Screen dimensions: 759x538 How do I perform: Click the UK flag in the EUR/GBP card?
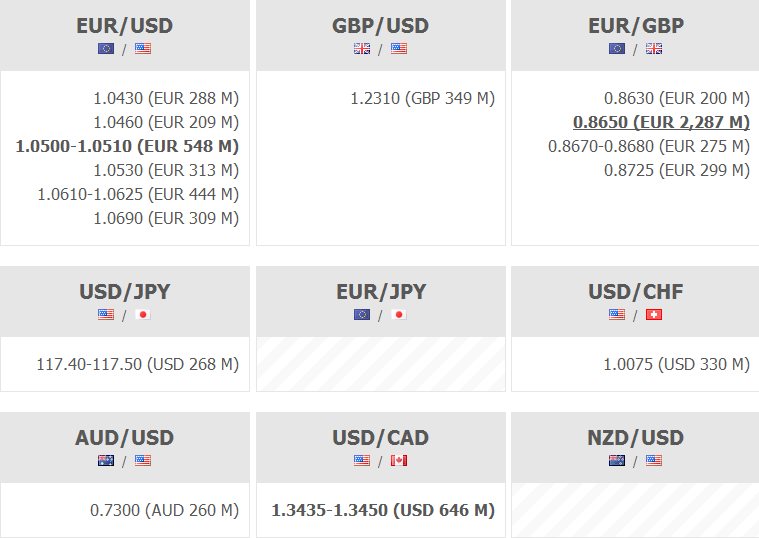(x=654, y=48)
